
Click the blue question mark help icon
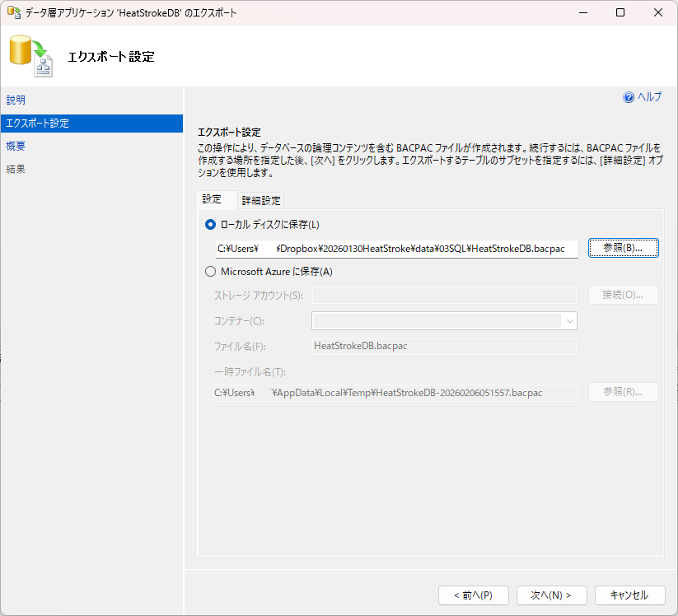(x=629, y=97)
